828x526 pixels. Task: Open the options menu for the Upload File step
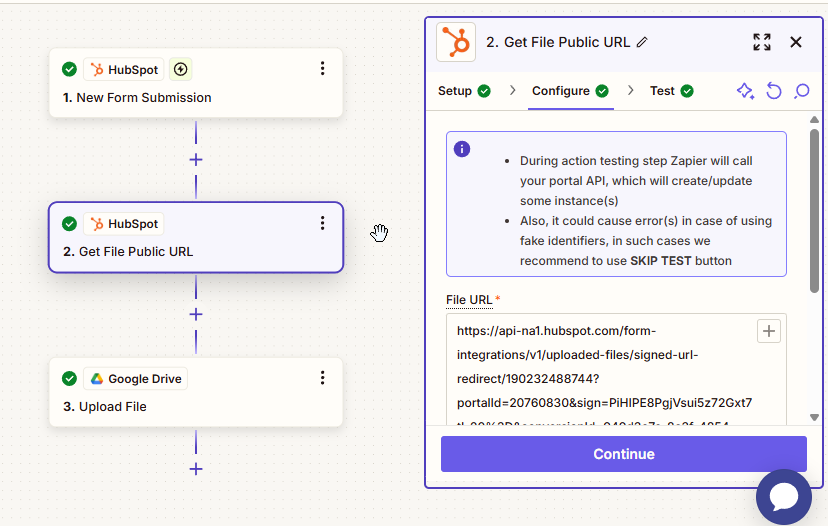pos(322,378)
